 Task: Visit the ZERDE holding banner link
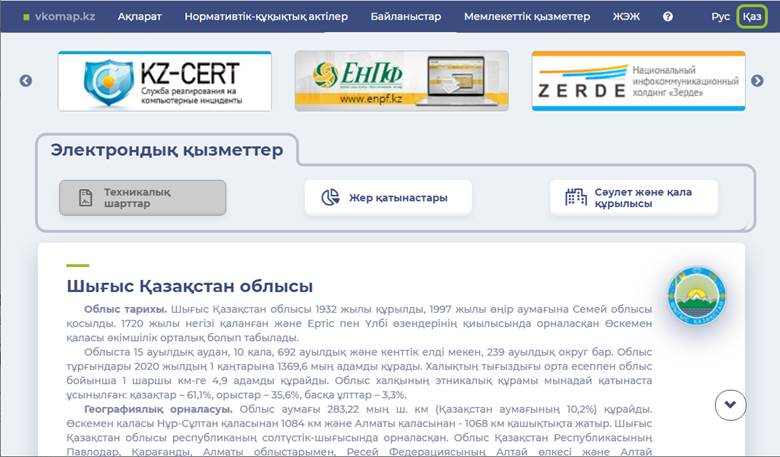click(638, 81)
